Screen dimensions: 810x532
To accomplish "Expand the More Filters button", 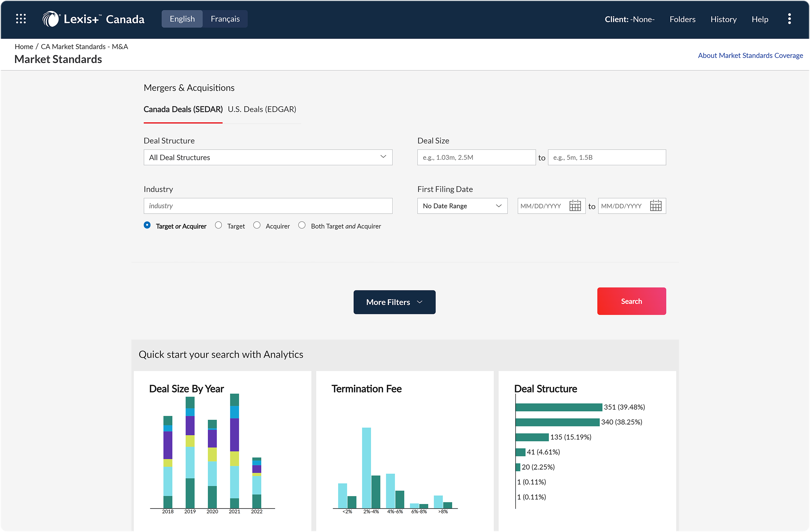I will [394, 302].
